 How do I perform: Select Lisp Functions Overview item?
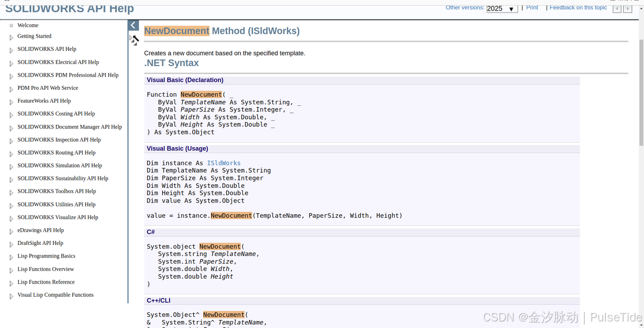click(46, 270)
